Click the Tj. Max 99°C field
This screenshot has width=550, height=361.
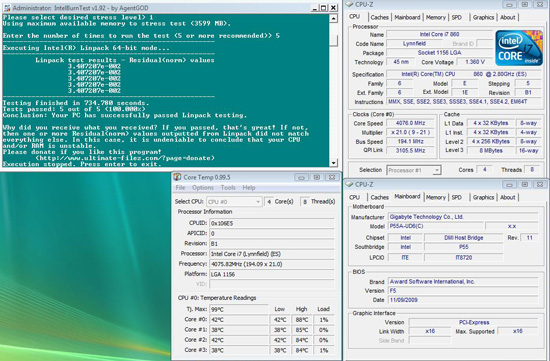click(x=239, y=309)
